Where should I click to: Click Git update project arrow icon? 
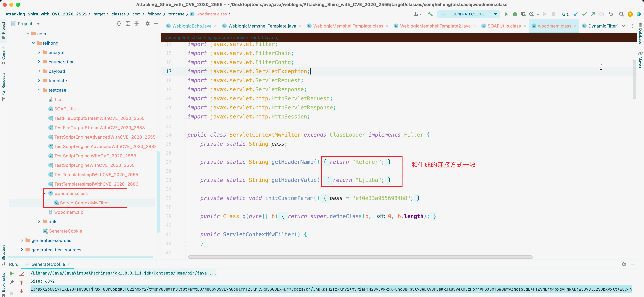(x=576, y=14)
